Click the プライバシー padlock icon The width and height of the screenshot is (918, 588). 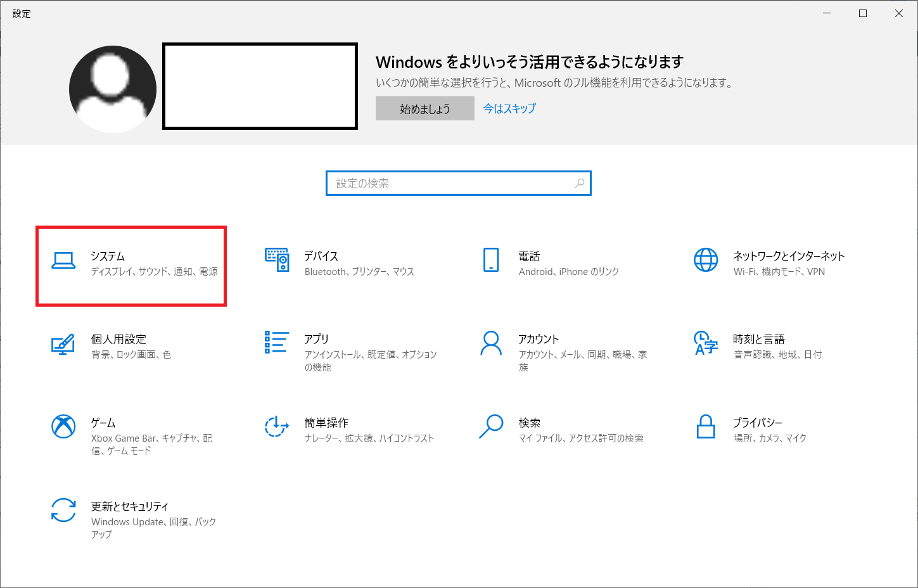[x=706, y=426]
